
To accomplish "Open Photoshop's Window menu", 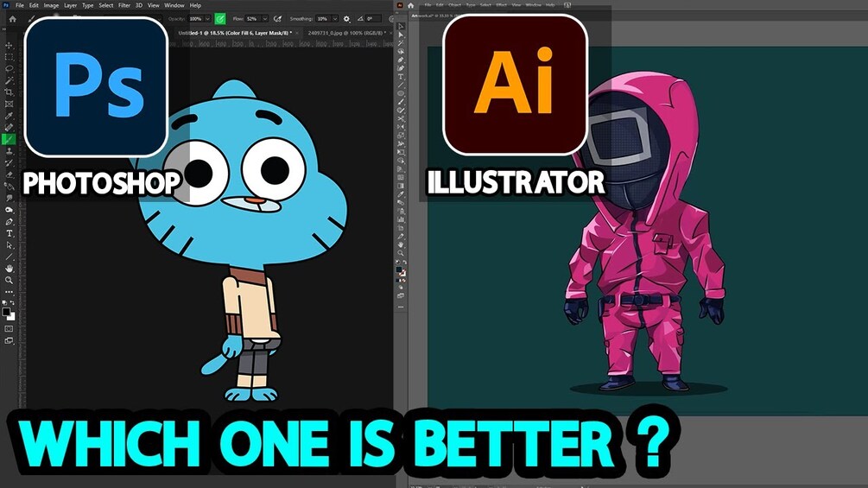I will tap(174, 5).
